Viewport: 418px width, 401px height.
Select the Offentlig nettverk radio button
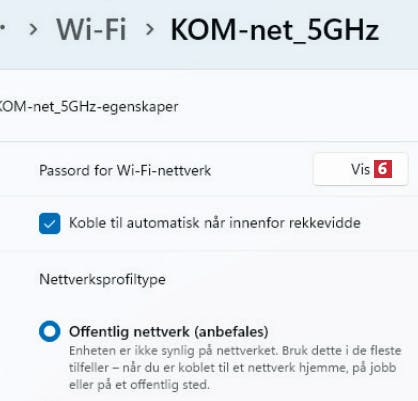50,331
